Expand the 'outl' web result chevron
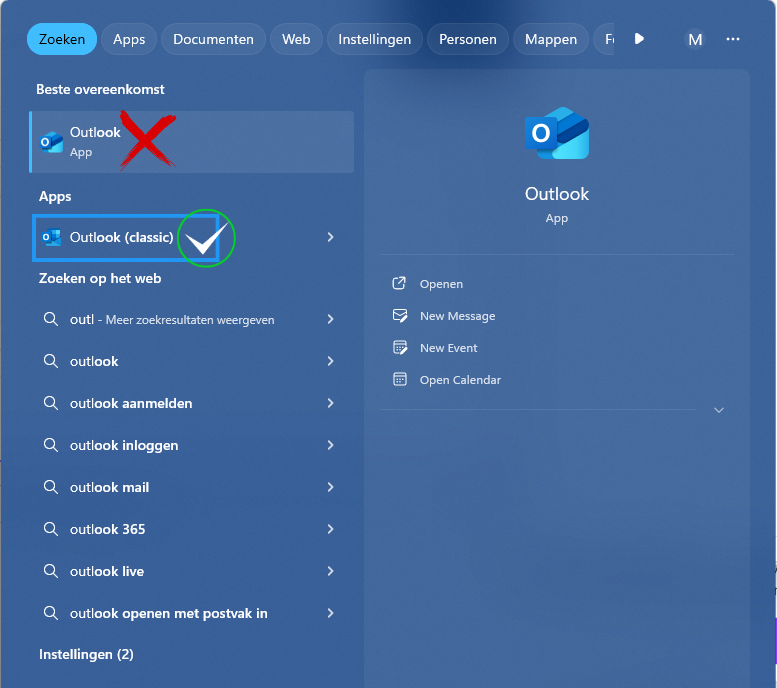The width and height of the screenshot is (777, 688). tap(331, 319)
